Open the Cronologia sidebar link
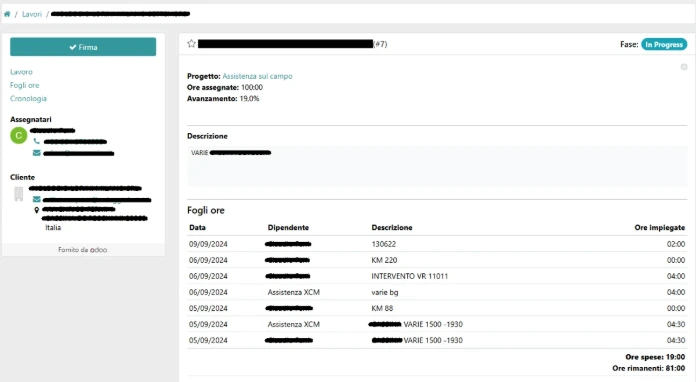 [28, 98]
